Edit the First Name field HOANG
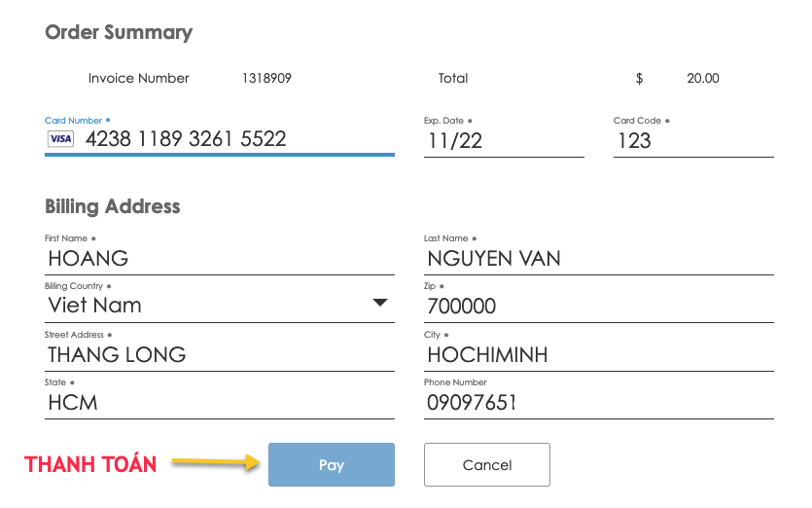The width and height of the screenshot is (812, 508). [220, 259]
